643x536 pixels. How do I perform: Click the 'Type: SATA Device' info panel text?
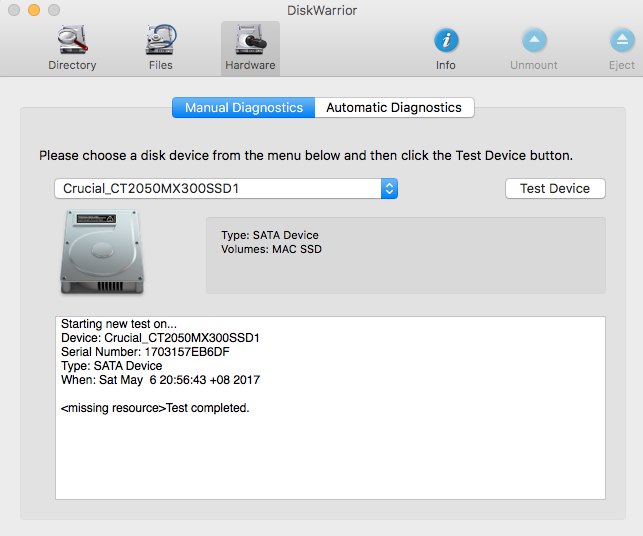(270, 235)
